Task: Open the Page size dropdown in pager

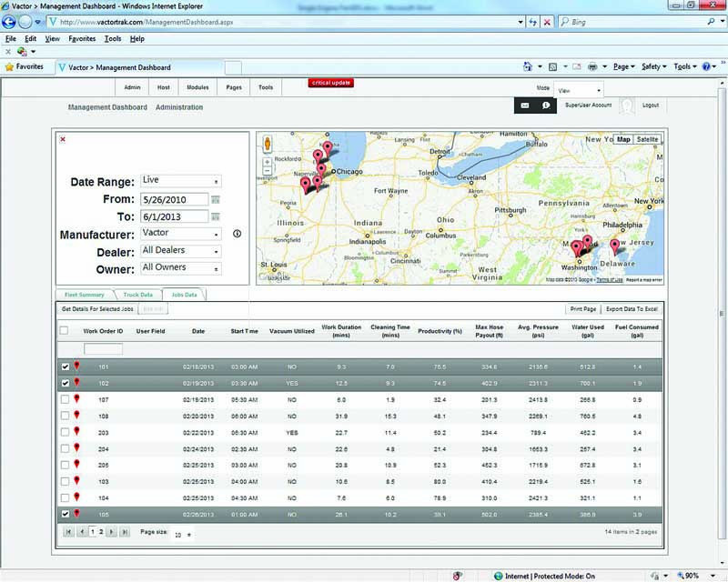Action: coord(183,535)
